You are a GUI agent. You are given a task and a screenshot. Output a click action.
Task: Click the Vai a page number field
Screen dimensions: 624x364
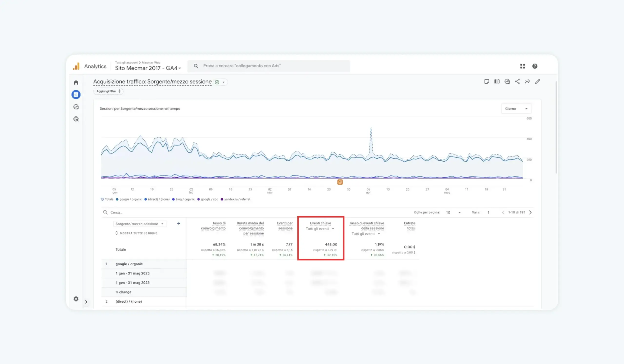tap(488, 212)
